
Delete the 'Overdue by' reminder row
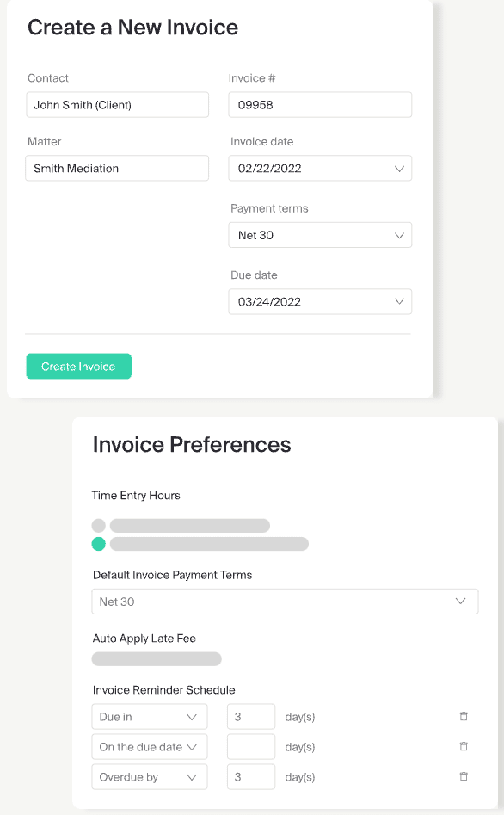click(464, 776)
